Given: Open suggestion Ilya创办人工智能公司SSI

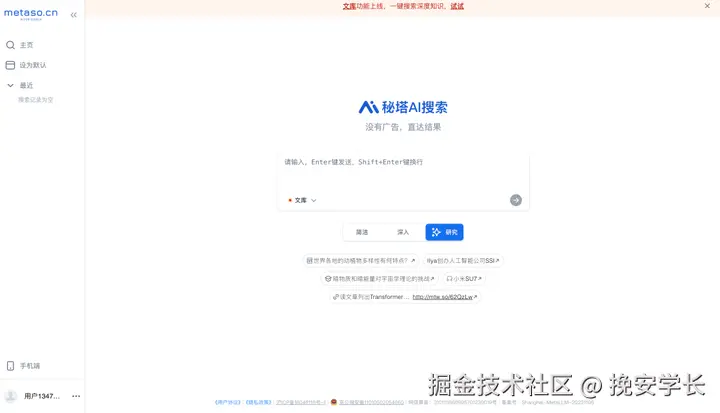Looking at the screenshot, I should (x=462, y=260).
